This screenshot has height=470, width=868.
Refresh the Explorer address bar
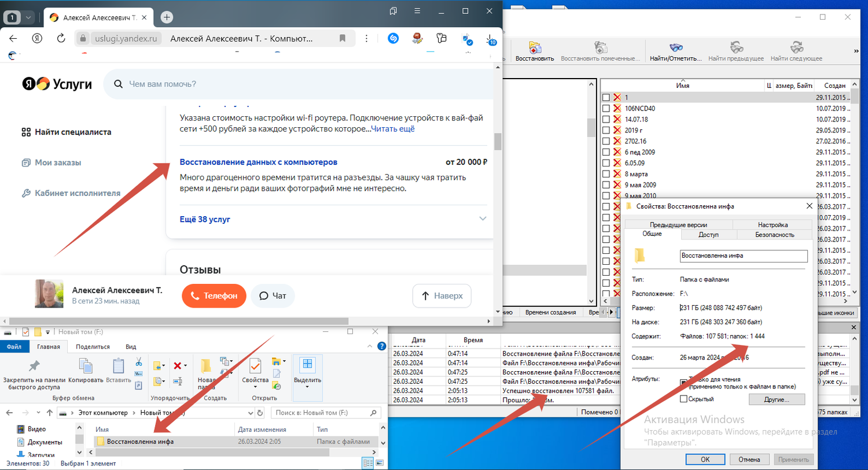coord(260,413)
